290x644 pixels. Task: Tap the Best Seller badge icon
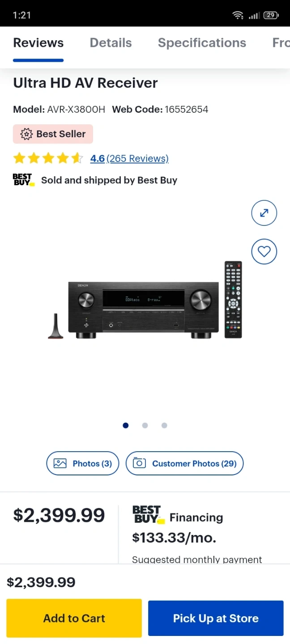27,134
